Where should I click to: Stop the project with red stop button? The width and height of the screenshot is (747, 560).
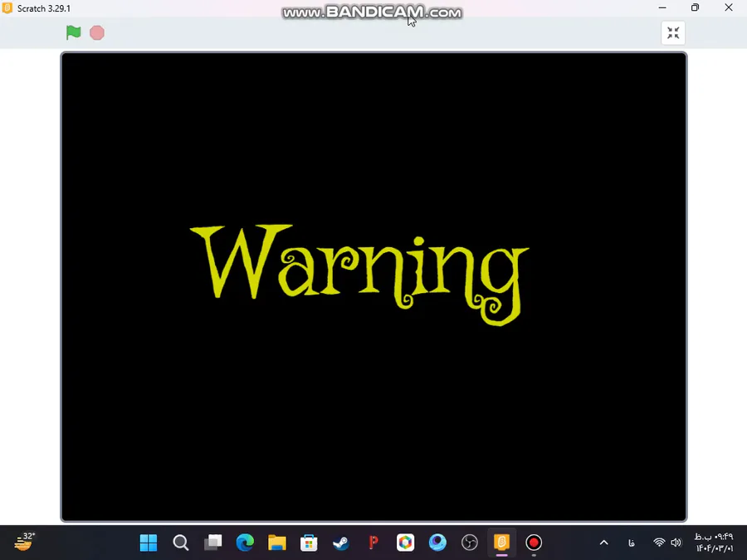click(x=97, y=33)
